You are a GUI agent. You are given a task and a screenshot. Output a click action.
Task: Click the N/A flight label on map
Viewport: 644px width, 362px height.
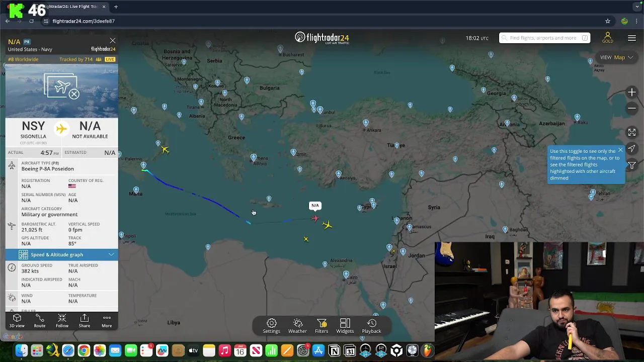pos(315,205)
